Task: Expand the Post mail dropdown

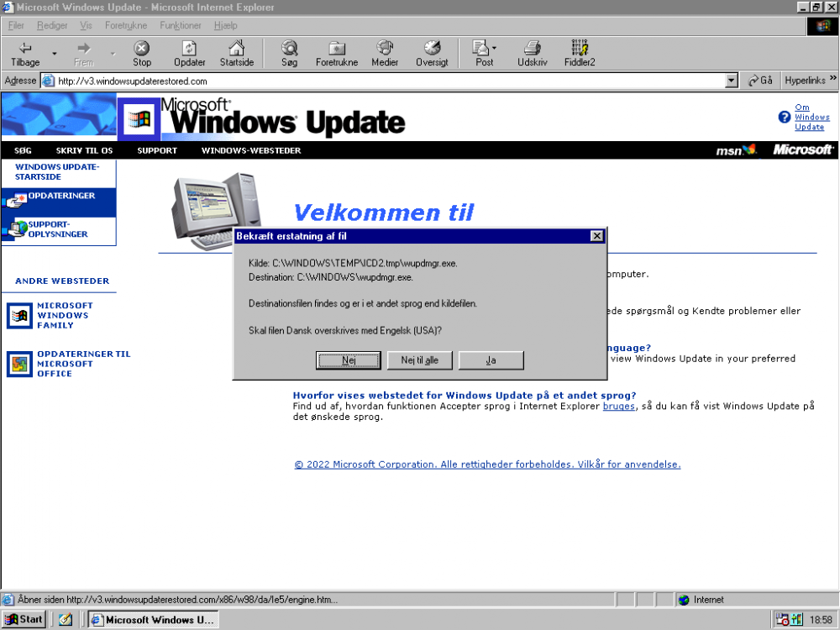Action: (495, 48)
